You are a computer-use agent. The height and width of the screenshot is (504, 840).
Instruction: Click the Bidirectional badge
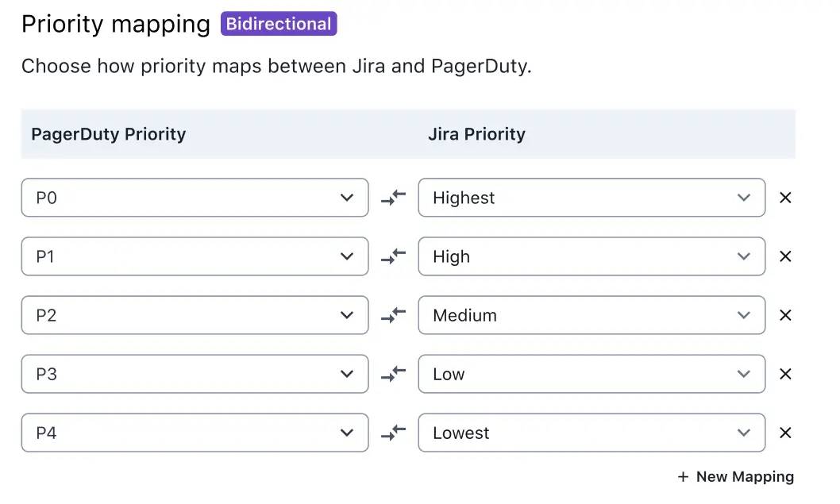coord(279,24)
